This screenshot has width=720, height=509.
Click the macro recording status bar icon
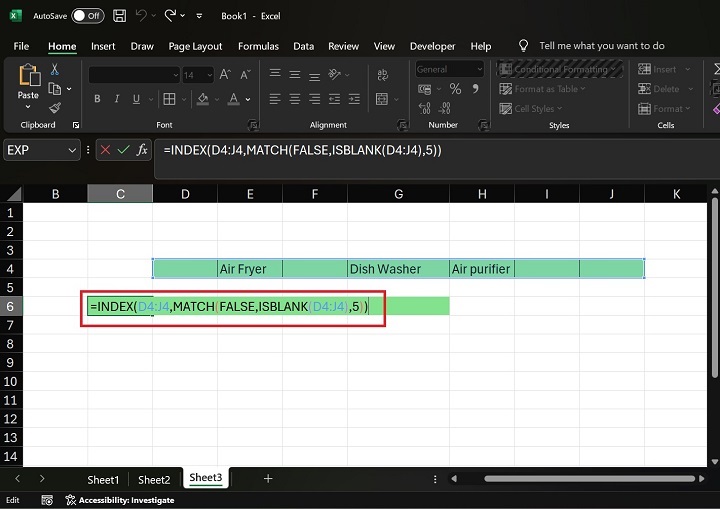tap(45, 500)
